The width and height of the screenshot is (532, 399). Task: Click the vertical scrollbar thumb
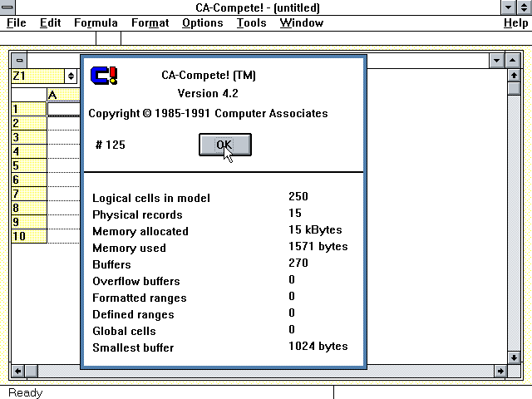(514, 89)
